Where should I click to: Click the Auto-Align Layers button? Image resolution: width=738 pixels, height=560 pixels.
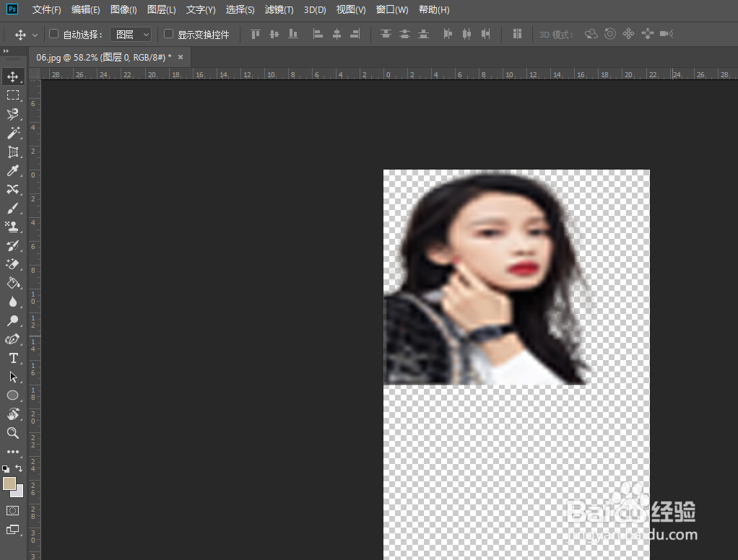517,34
